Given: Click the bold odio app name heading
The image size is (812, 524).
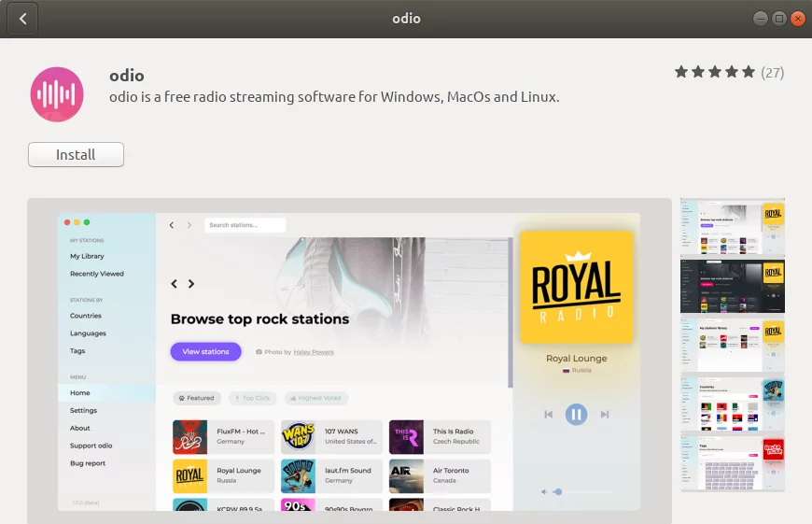Looking at the screenshot, I should [127, 76].
